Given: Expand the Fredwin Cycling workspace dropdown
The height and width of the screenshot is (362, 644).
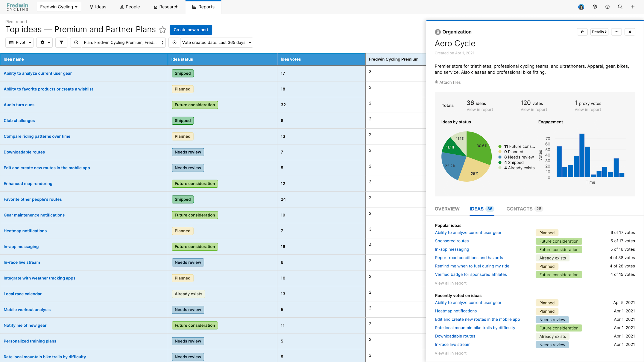Looking at the screenshot, I should [x=59, y=7].
